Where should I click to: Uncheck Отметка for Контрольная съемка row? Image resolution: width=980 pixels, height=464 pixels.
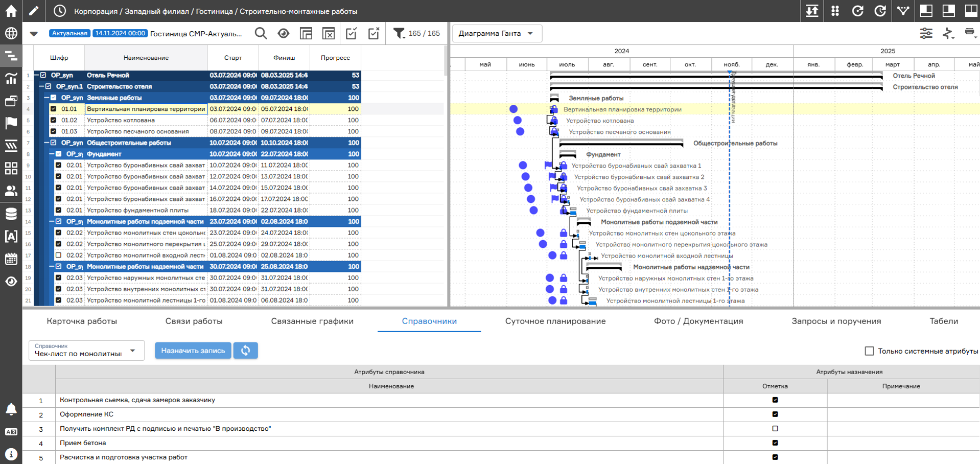pos(775,400)
